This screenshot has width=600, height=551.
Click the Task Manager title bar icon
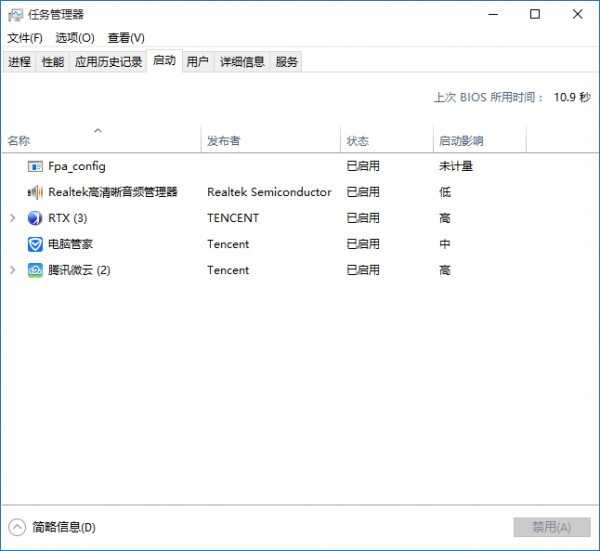tap(15, 14)
